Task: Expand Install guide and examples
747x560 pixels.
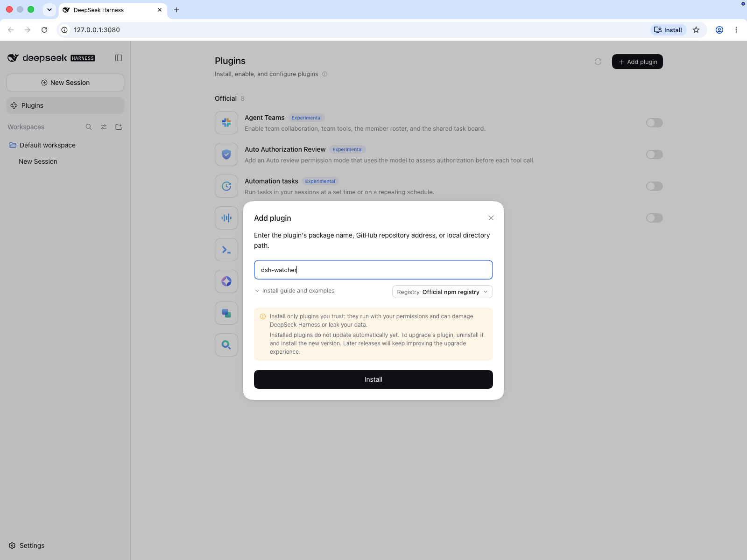Action: click(x=295, y=291)
